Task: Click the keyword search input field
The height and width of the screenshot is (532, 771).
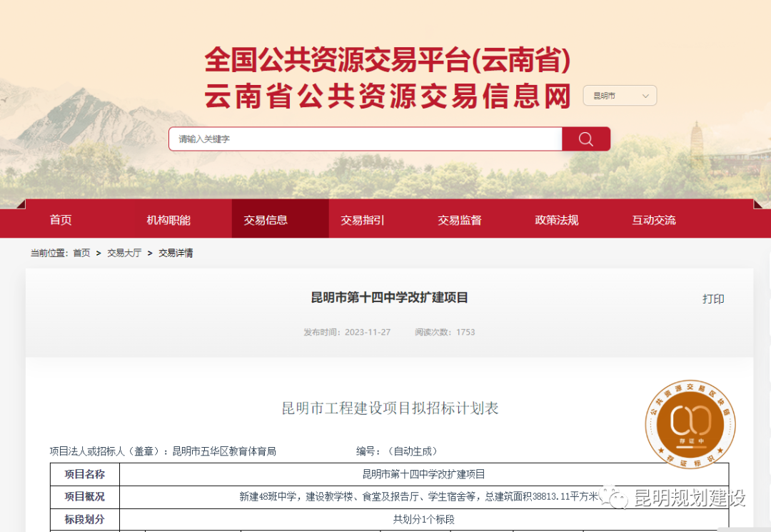Action: tap(366, 139)
